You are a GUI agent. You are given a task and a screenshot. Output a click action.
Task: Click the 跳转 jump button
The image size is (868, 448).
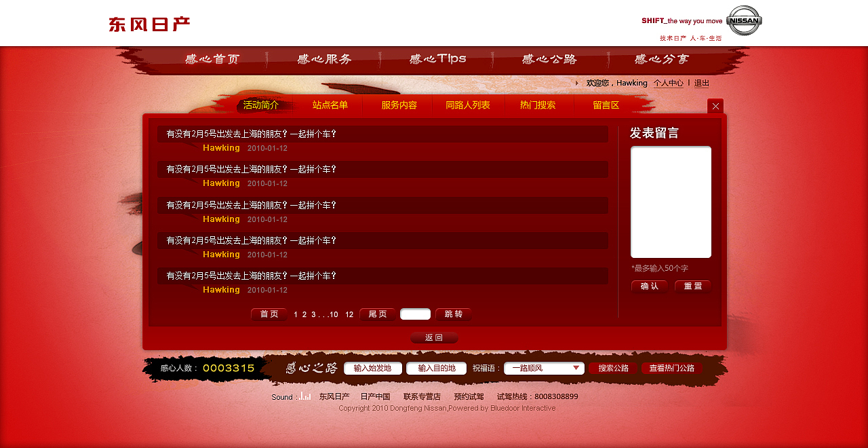(454, 314)
